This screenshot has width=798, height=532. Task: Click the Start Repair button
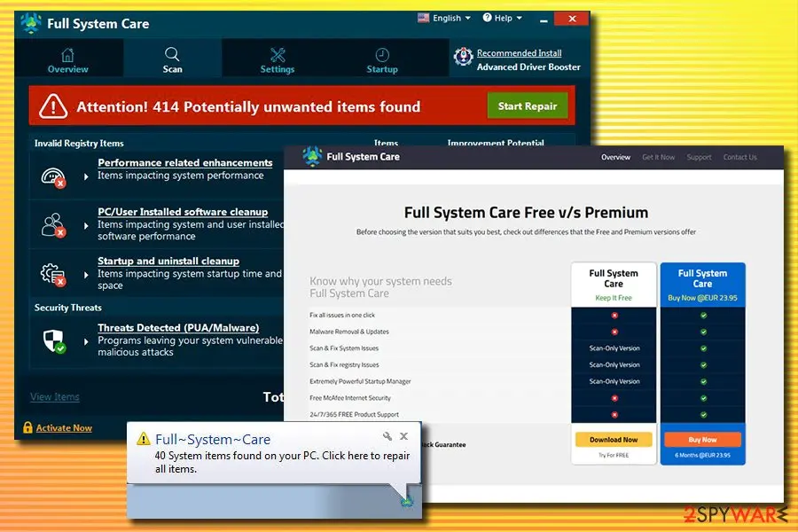[528, 106]
